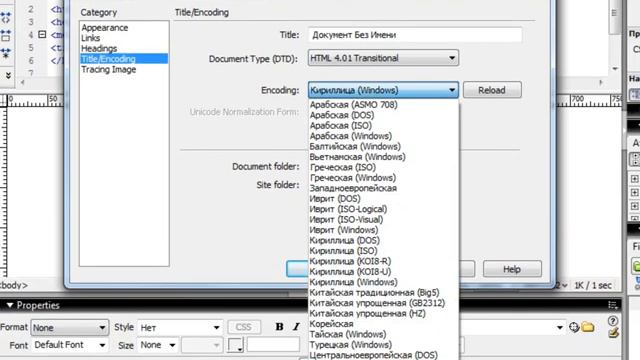Click the Title input field
This screenshot has height=360, width=640.
[x=415, y=35]
